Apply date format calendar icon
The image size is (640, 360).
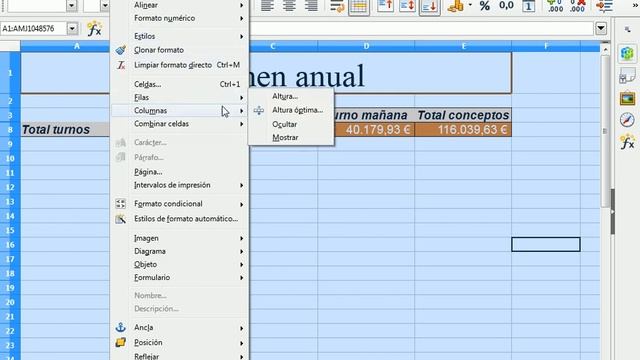click(528, 6)
